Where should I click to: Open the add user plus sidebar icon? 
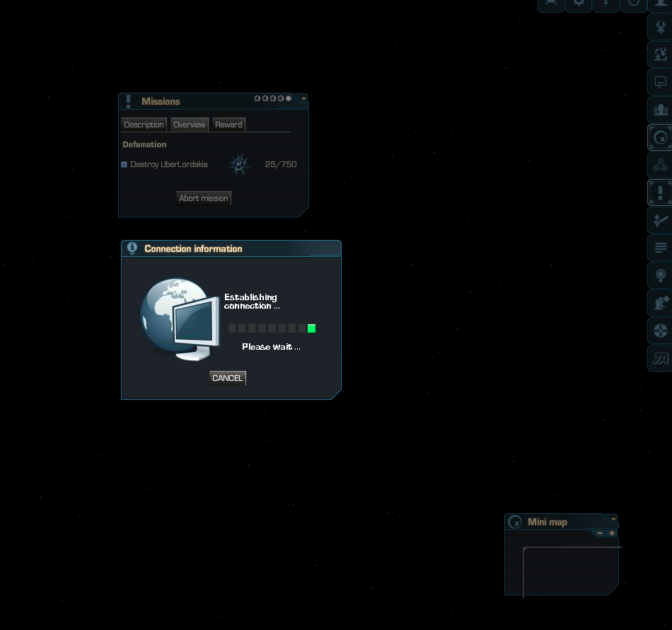[661, 303]
